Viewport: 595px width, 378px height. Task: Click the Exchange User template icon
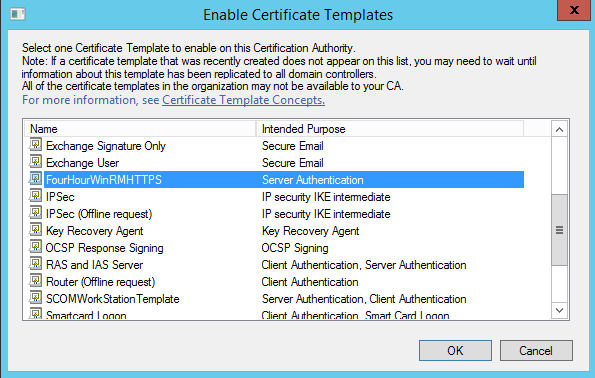[x=36, y=162]
